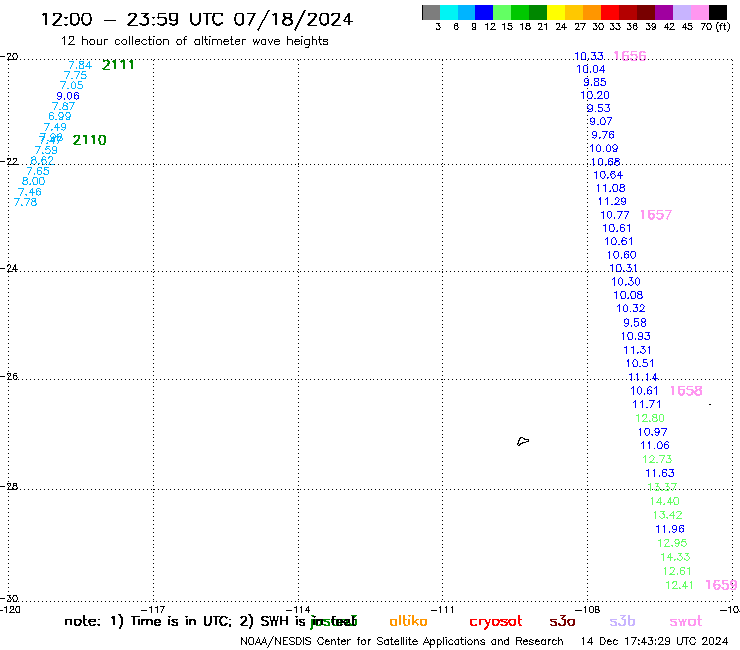Choose the cyan swatch in the color scale
Image resolution: width=740 pixels, height=650 pixels.
point(449,12)
